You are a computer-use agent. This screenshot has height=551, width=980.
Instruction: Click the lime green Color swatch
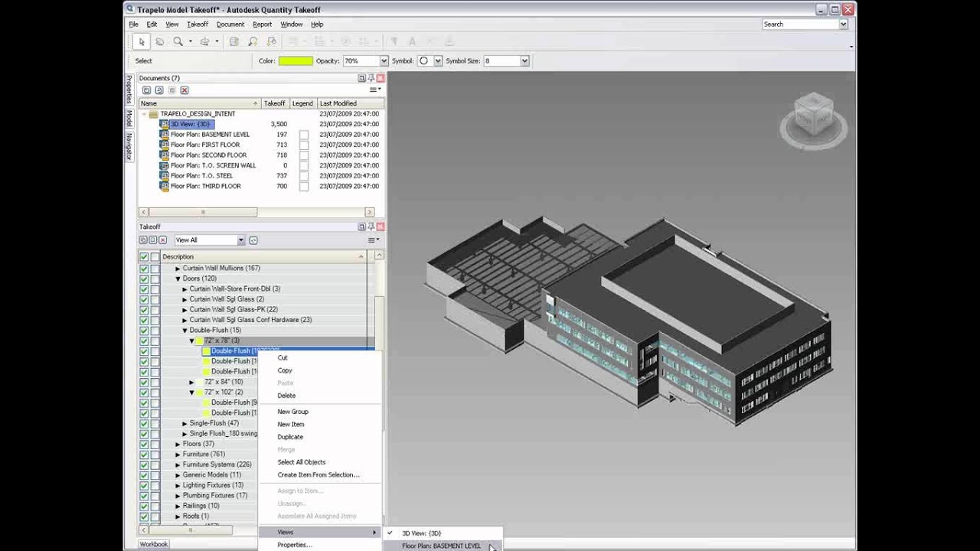tap(296, 60)
